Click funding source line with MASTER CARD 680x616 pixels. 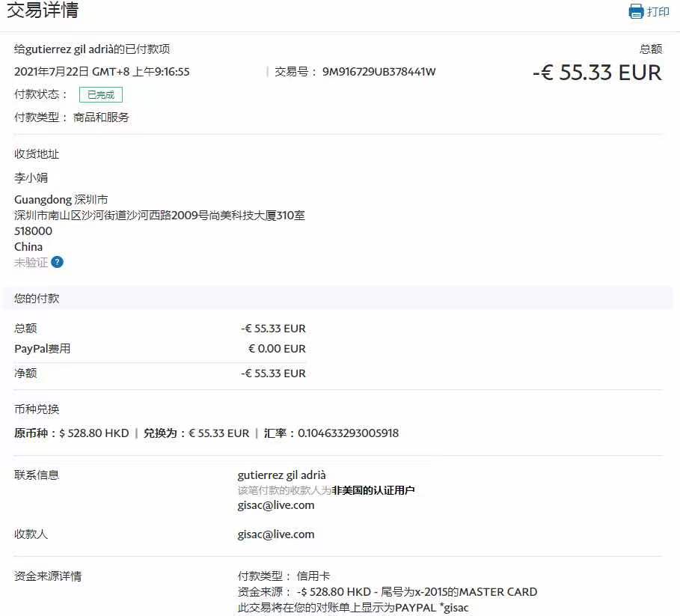387,592
